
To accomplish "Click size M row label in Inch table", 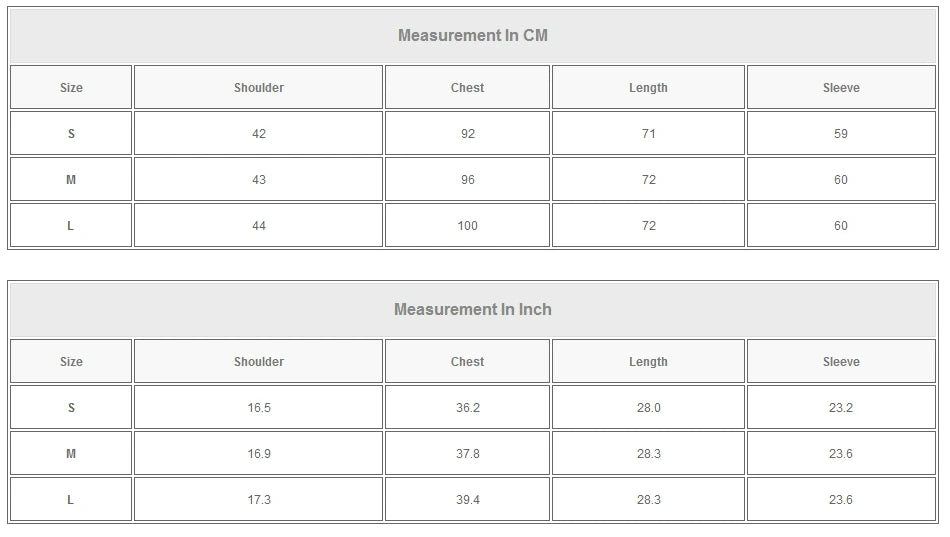I will (71, 454).
